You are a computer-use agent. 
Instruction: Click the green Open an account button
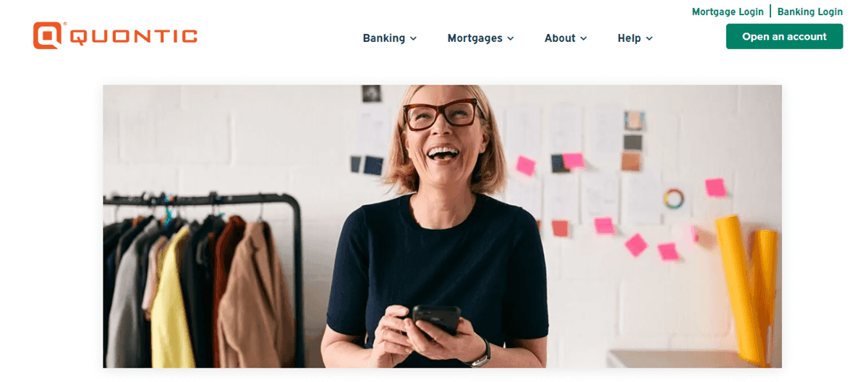tap(784, 36)
